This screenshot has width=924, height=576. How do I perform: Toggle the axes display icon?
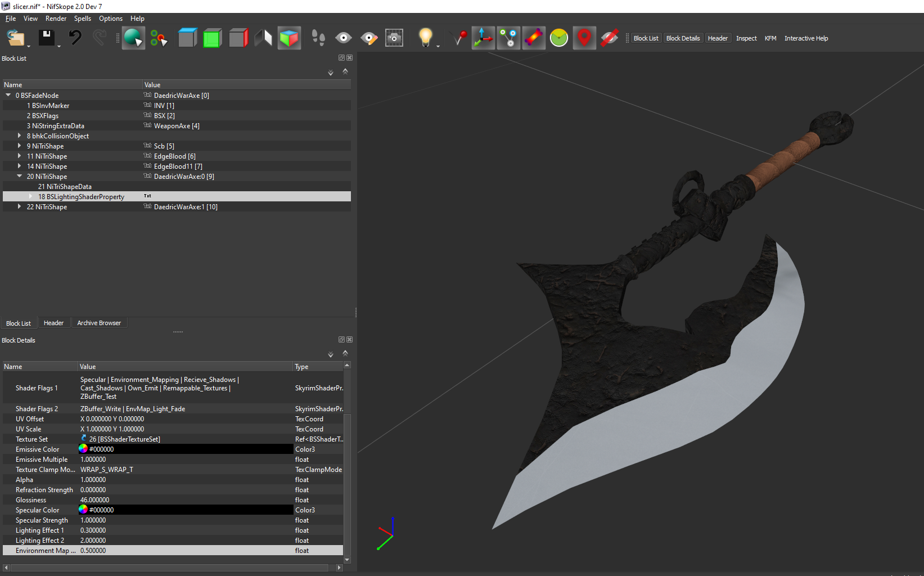click(483, 38)
